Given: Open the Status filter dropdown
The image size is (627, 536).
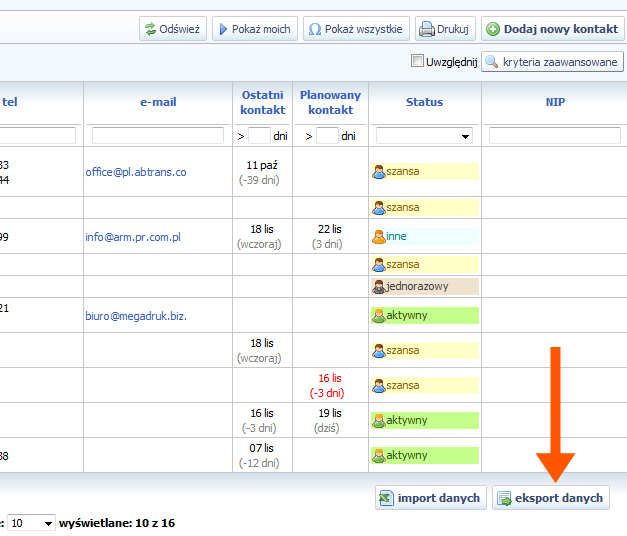Looking at the screenshot, I should [x=424, y=136].
